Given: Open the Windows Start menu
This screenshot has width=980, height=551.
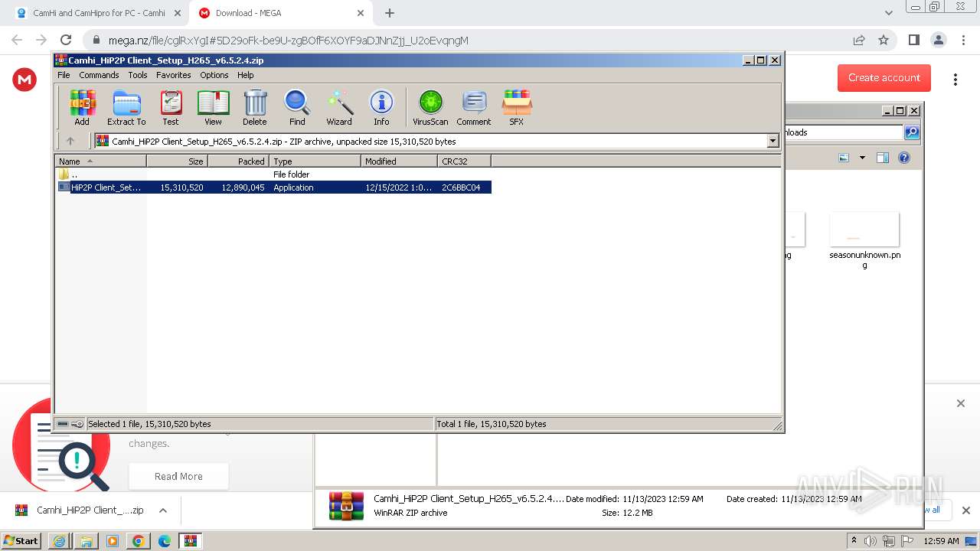Looking at the screenshot, I should click(x=21, y=540).
